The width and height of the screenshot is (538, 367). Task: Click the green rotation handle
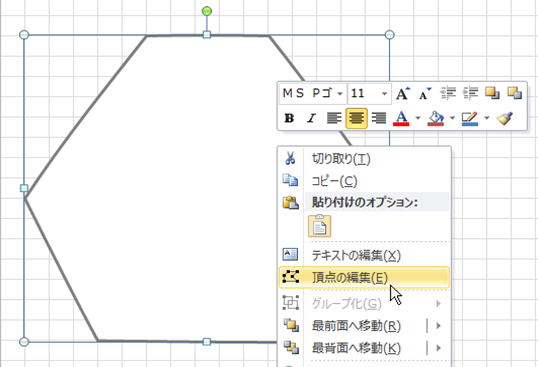[x=207, y=11]
